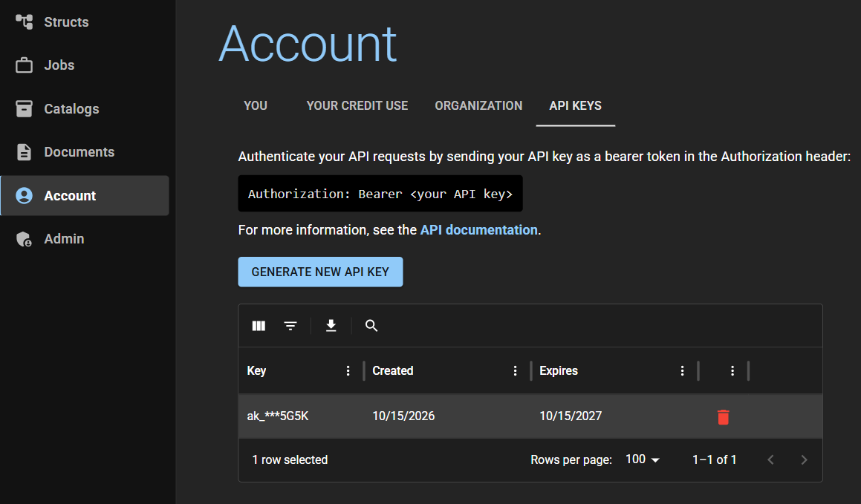Click the expiry date 10/15/2027
Image resolution: width=861 pixels, height=504 pixels.
tap(571, 416)
